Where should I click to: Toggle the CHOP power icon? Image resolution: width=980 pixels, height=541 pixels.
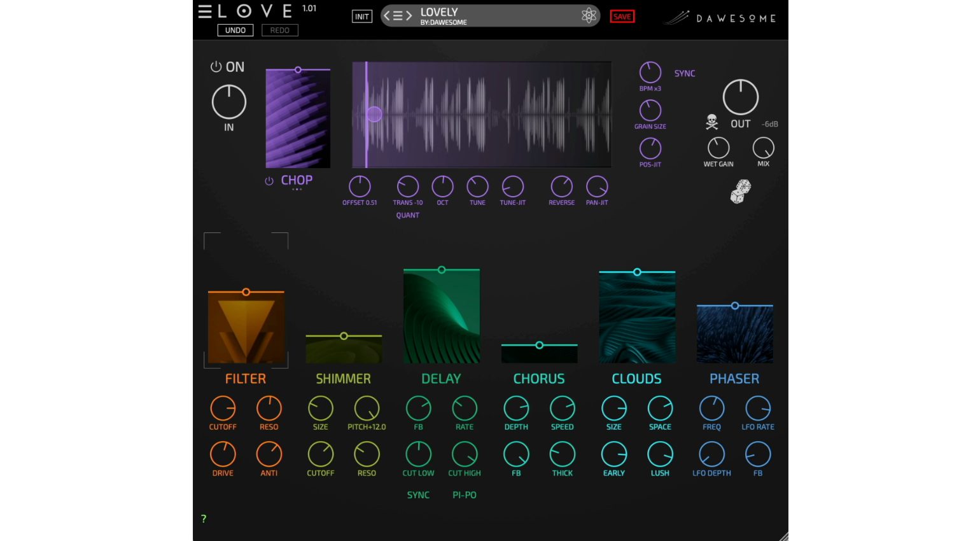(269, 181)
